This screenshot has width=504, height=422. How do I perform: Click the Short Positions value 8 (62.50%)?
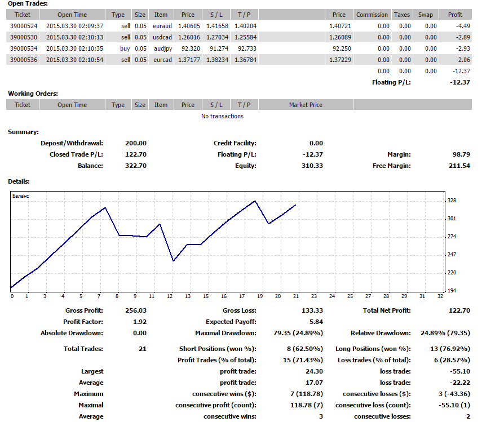305,349
